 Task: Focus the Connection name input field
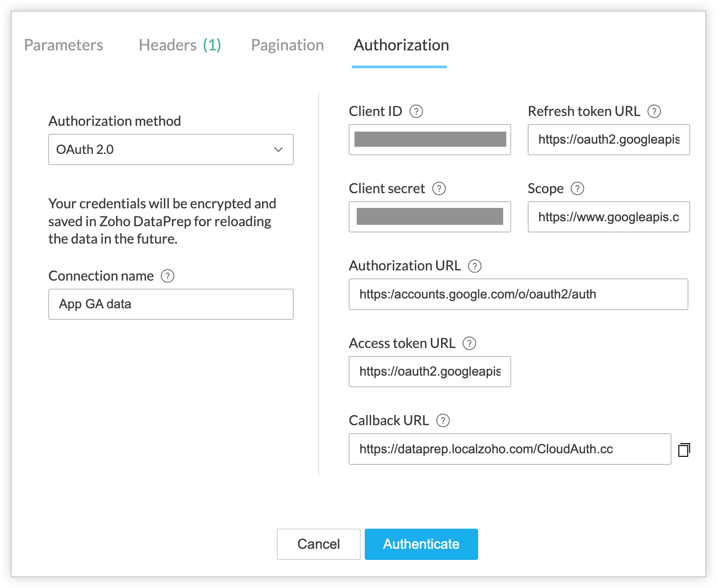click(x=171, y=304)
